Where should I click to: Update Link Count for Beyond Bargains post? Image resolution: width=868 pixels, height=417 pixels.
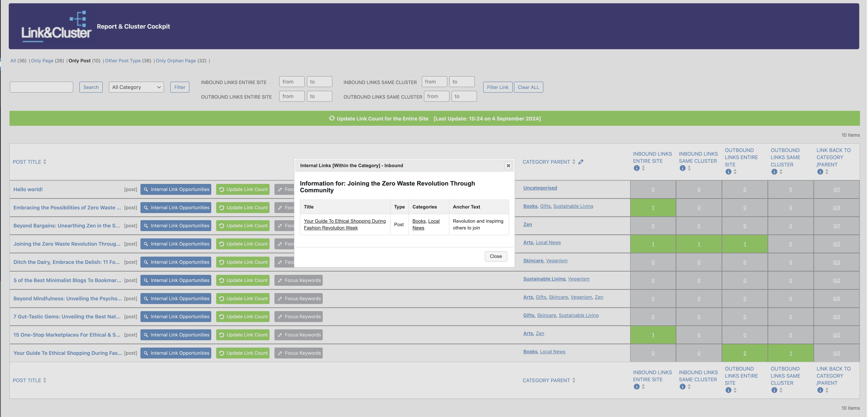(x=243, y=226)
